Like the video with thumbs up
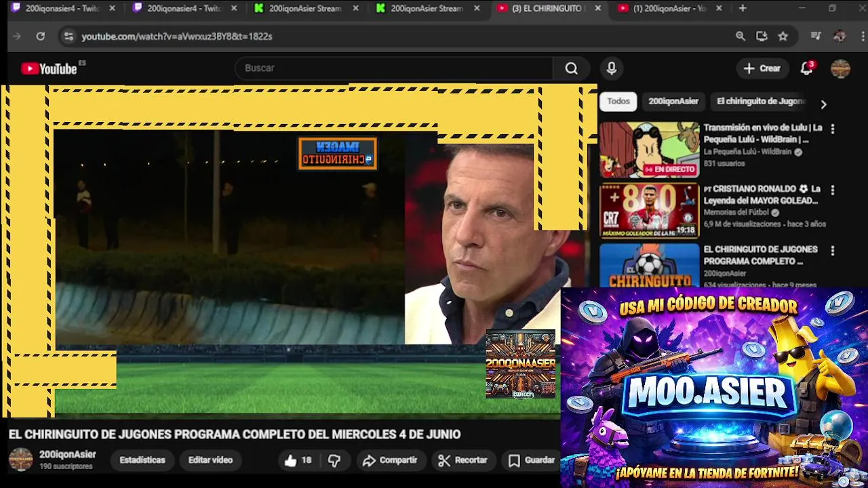The height and width of the screenshot is (488, 868). pyautogui.click(x=298, y=460)
